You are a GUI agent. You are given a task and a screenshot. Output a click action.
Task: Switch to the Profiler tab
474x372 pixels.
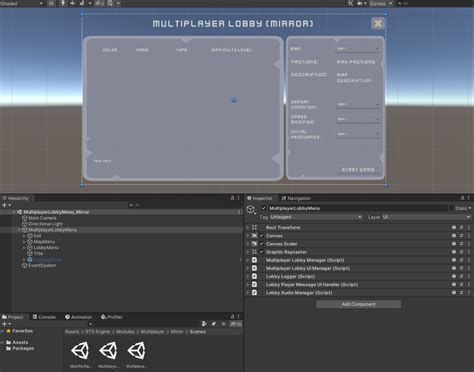(112, 317)
